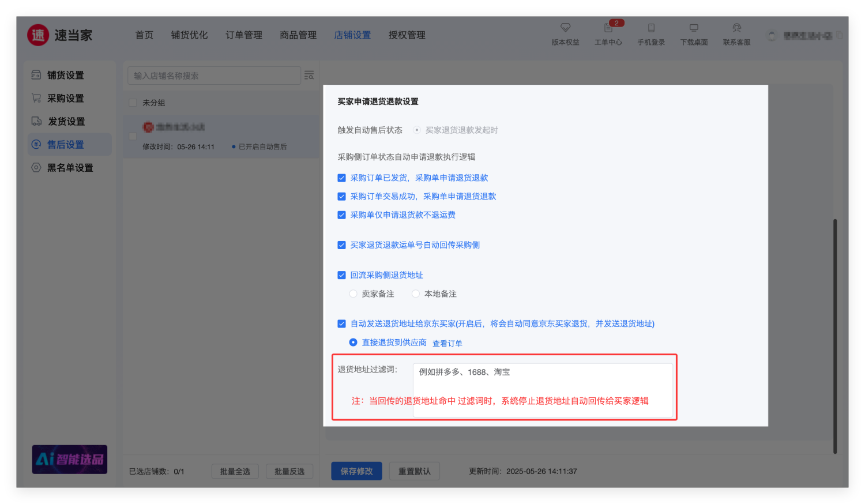Screen dimensions: 865x504
Task: Click the 版本权益 diamond icon
Action: click(565, 28)
